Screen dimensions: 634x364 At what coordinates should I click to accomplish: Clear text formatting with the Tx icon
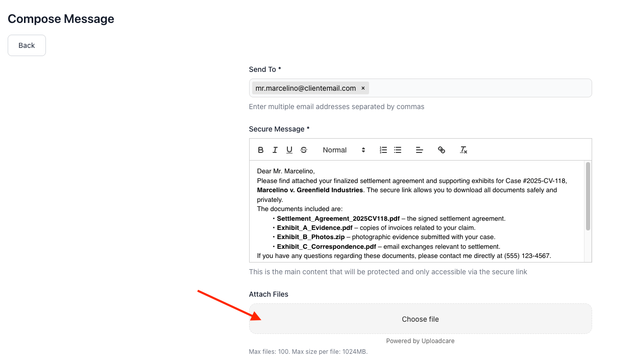click(x=464, y=150)
